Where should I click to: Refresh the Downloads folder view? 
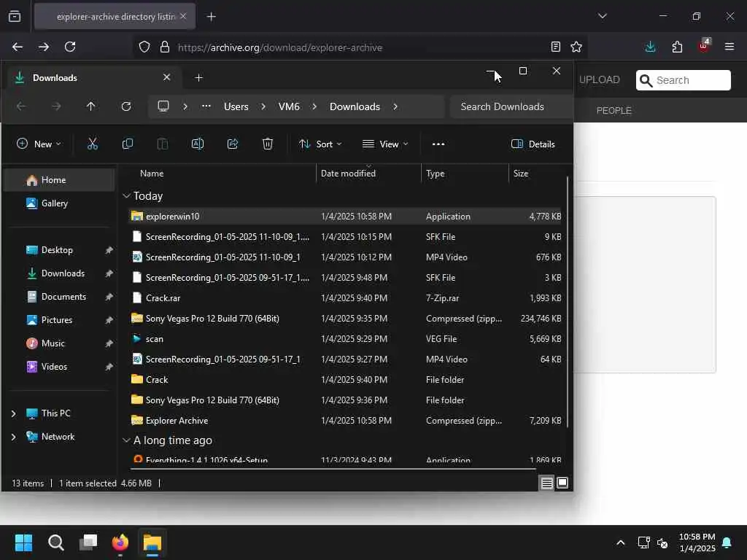[x=125, y=106]
